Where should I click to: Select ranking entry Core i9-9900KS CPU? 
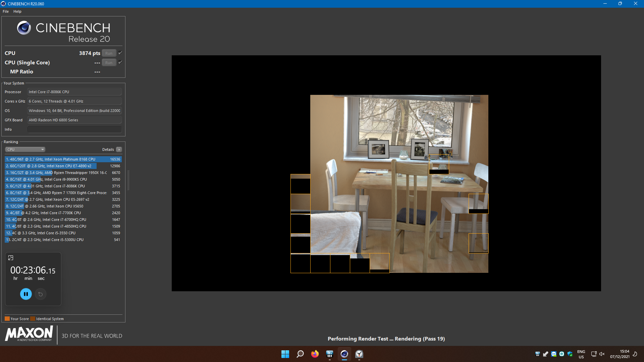(63, 179)
